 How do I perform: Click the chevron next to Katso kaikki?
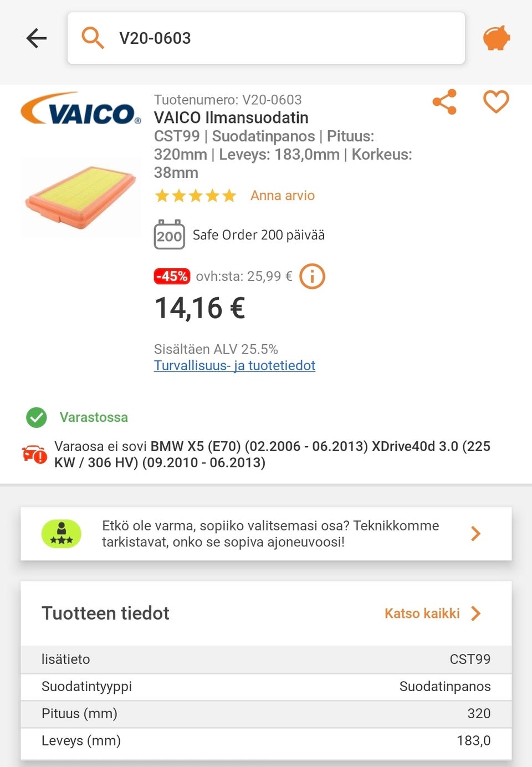coord(475,613)
